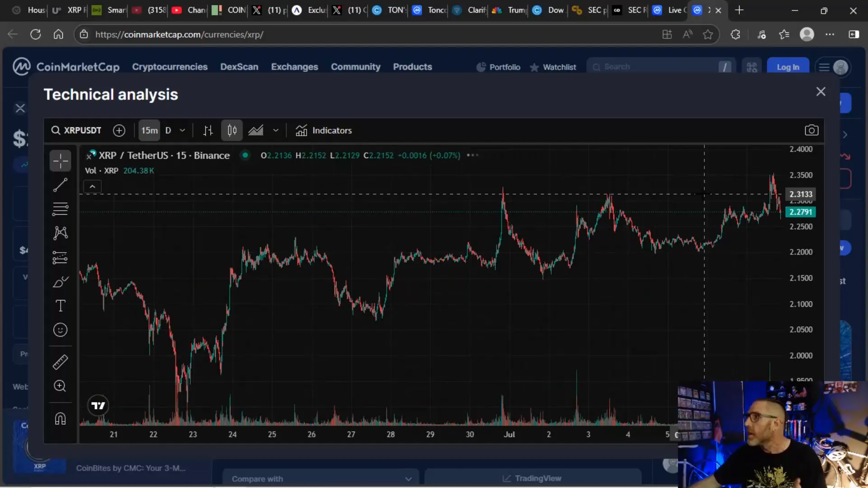
Task: Take a chart snapshot with camera icon
Action: [x=811, y=131]
